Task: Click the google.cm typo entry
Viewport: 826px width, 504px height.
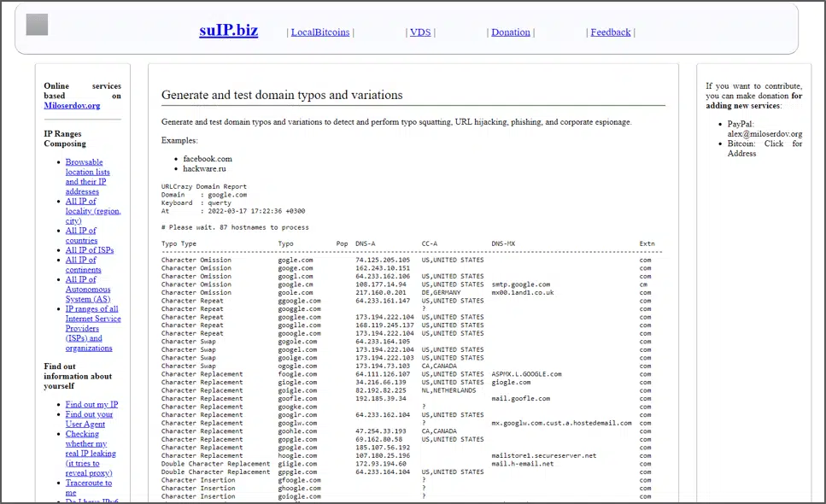Action: pyautogui.click(x=296, y=284)
